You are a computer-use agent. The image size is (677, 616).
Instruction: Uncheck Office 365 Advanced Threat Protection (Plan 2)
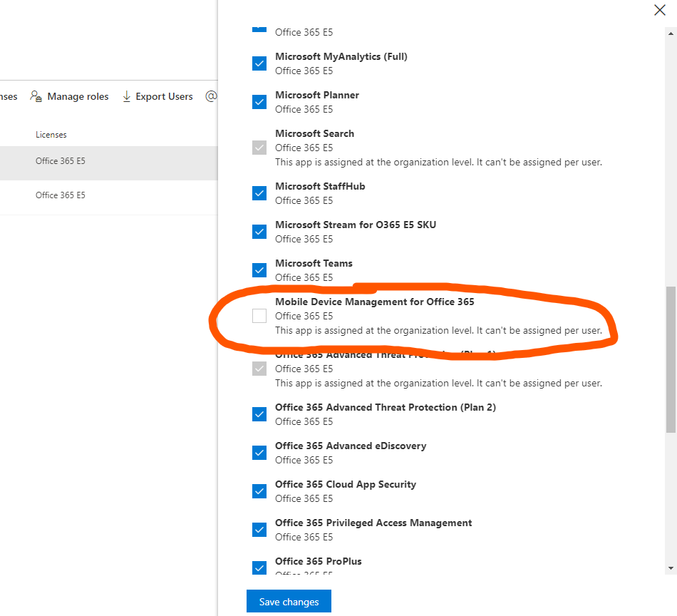point(259,414)
